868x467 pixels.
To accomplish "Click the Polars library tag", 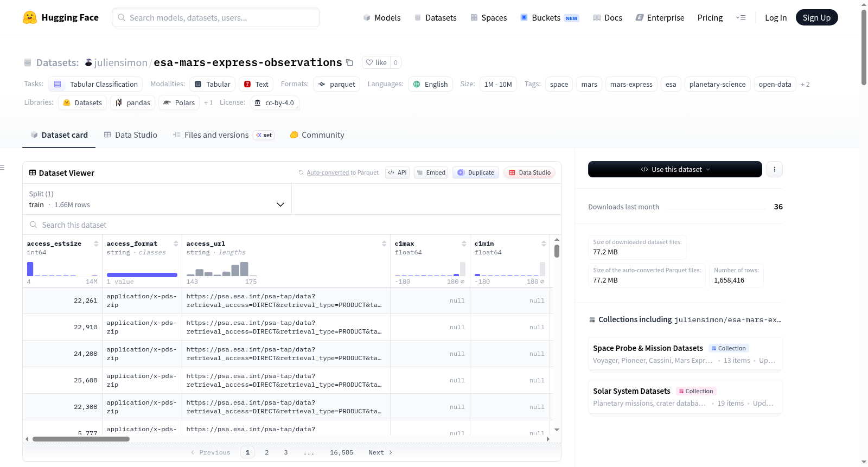I will [179, 103].
